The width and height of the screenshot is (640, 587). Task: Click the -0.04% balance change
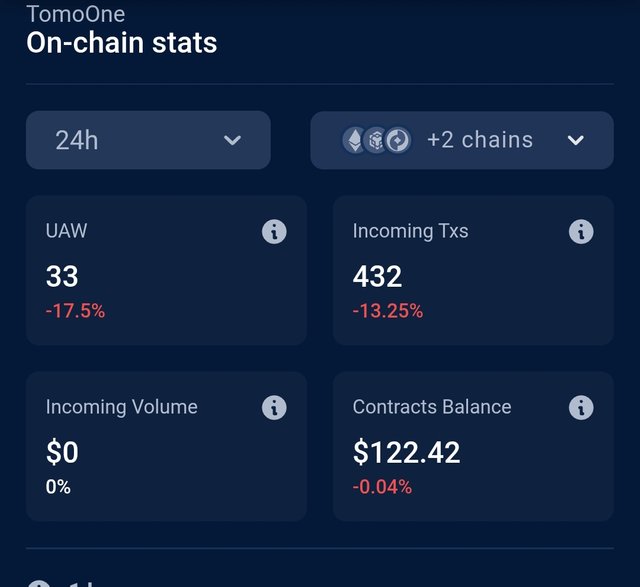coord(382,487)
